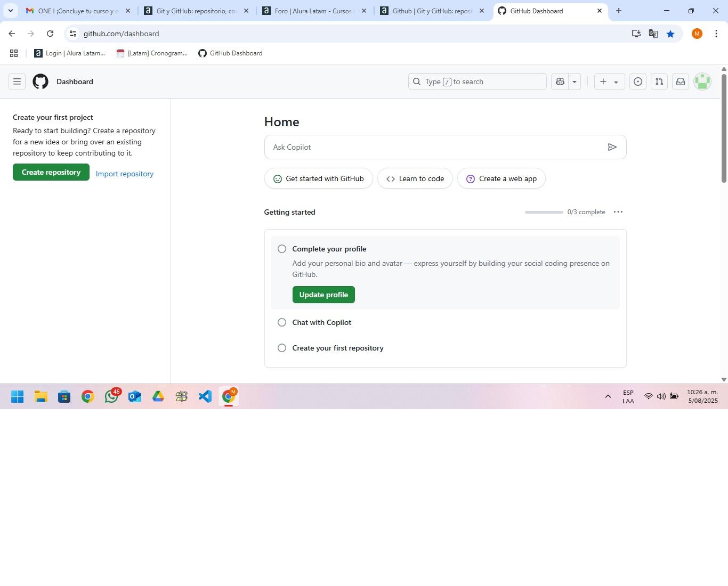The width and height of the screenshot is (728, 586).
Task: Open the Copilot chat icon in header
Action: (560, 82)
